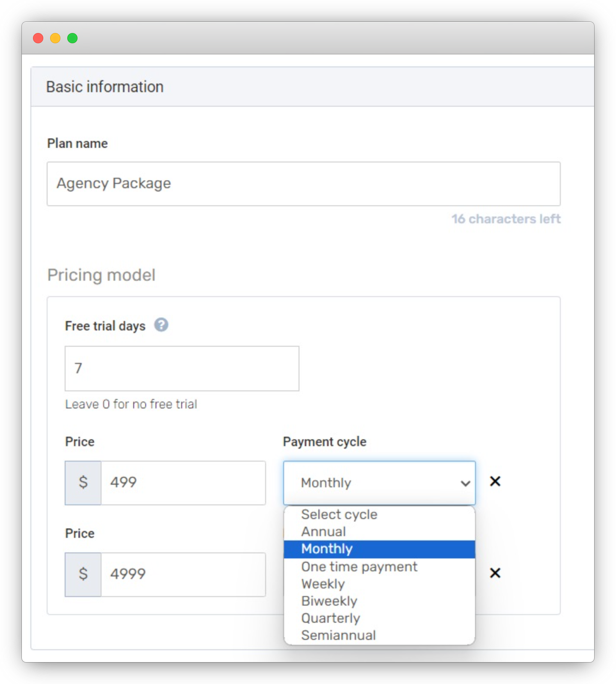Image resolution: width=616 pixels, height=684 pixels.
Task: Click the dollar sign beside 499
Action: (x=83, y=483)
